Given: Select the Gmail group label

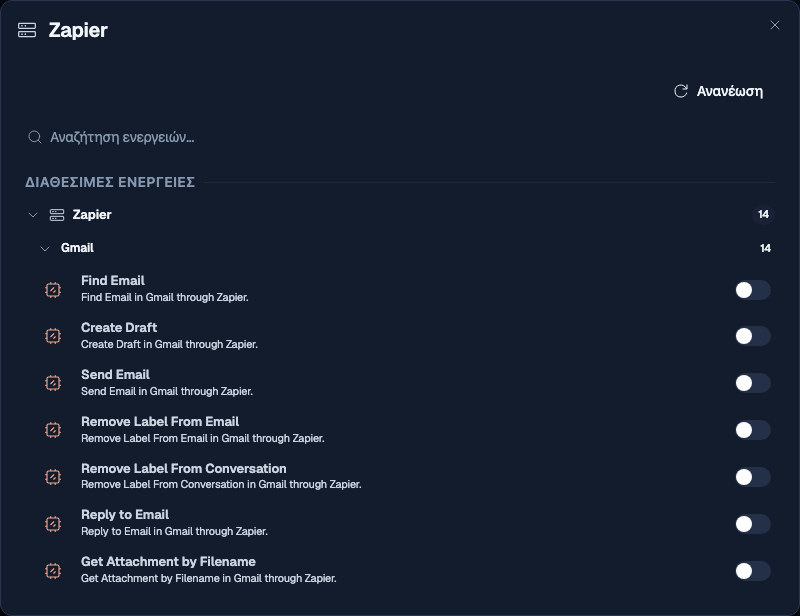Looking at the screenshot, I should 77,248.
